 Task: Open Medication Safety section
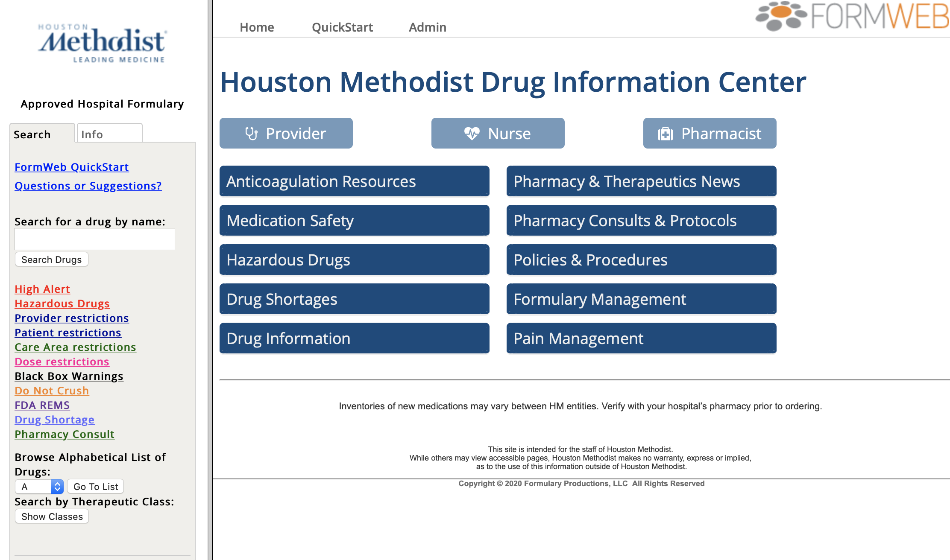pyautogui.click(x=355, y=221)
